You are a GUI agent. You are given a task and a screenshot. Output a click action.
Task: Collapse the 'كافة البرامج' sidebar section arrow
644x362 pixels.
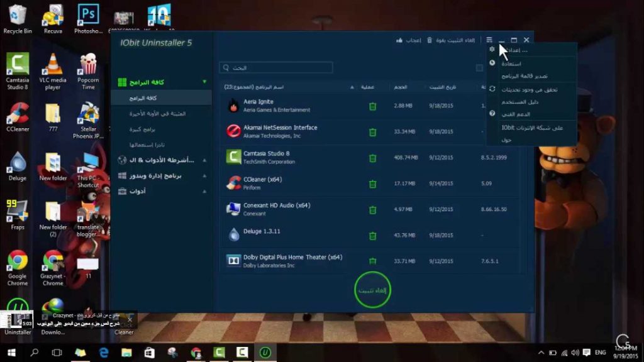204,82
